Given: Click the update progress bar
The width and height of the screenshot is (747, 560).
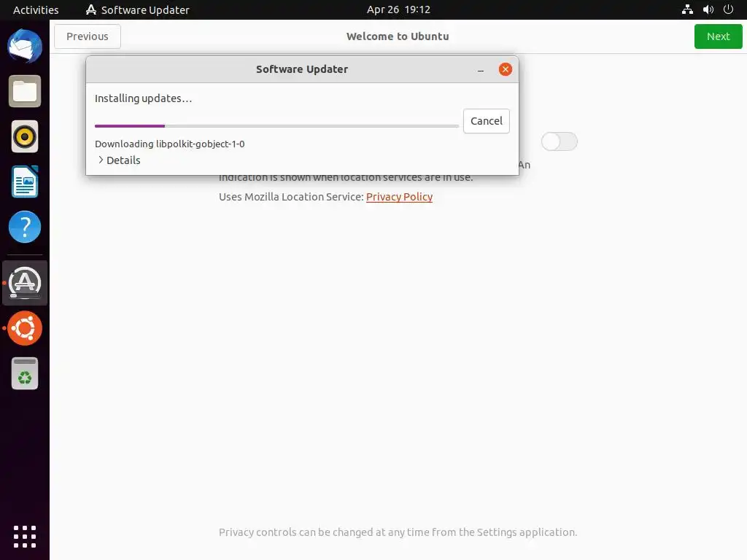Looking at the screenshot, I should [276, 126].
